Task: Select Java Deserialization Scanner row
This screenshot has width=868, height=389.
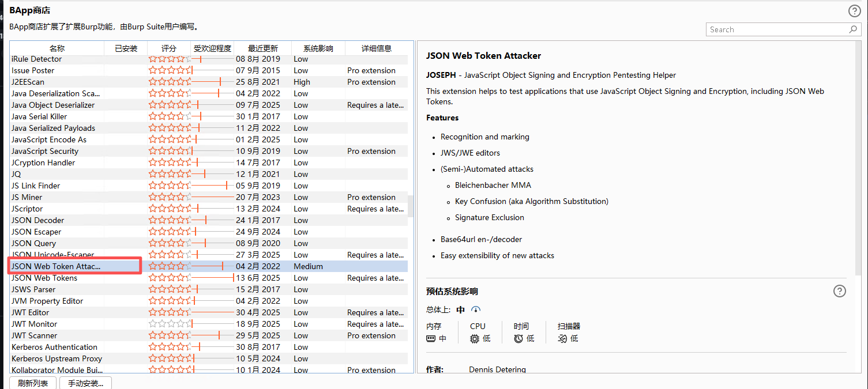Action: click(x=209, y=93)
